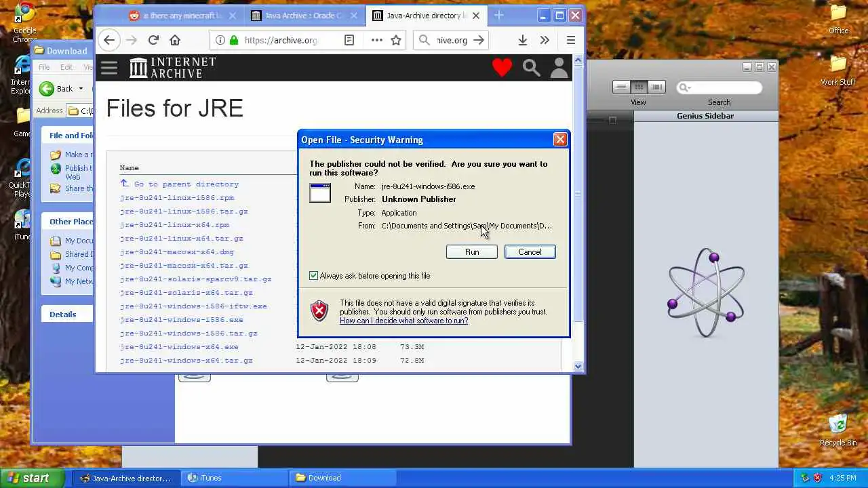Open jre-8u241-windows-x64.exe link
868x488 pixels.
(x=179, y=347)
